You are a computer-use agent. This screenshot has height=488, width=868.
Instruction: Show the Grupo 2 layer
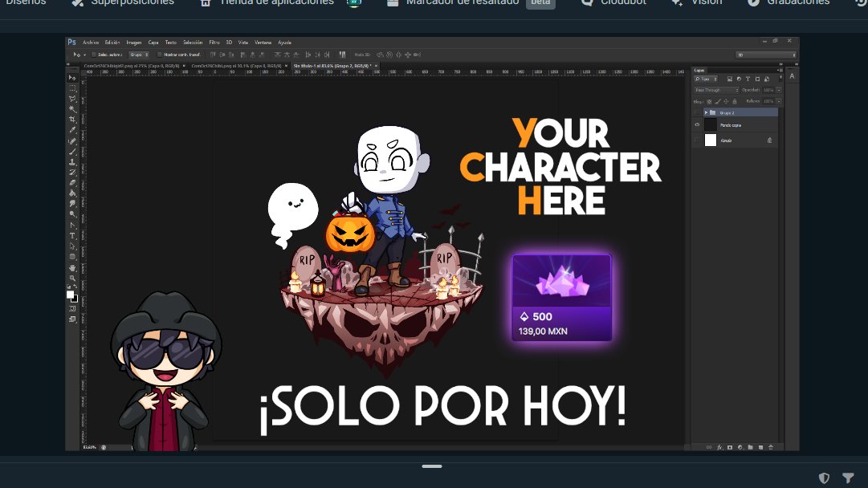coord(697,112)
